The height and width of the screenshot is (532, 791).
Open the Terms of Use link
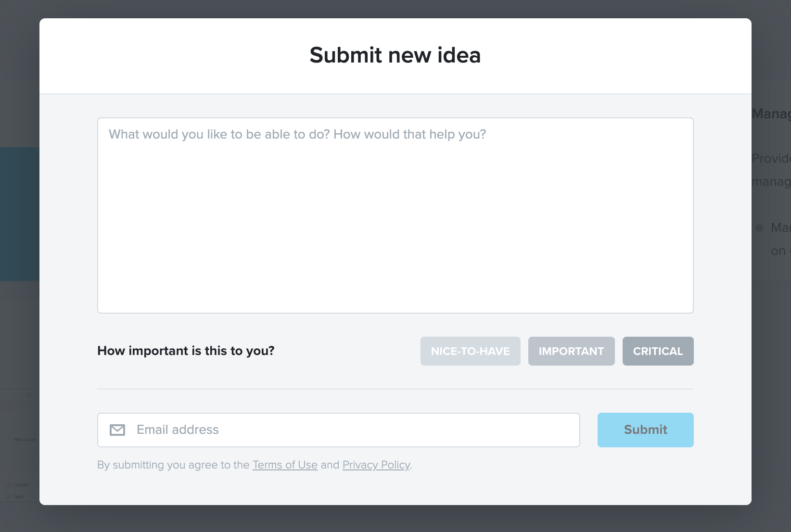(285, 465)
